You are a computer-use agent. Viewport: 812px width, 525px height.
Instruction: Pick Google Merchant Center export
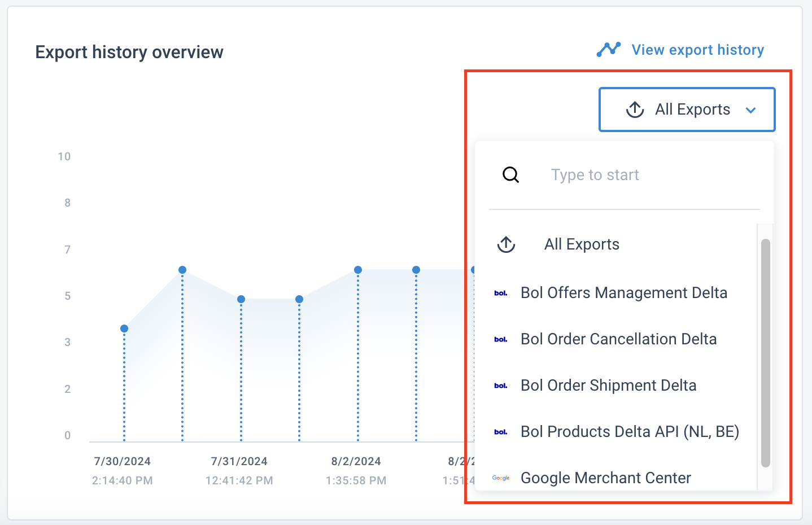coord(605,478)
